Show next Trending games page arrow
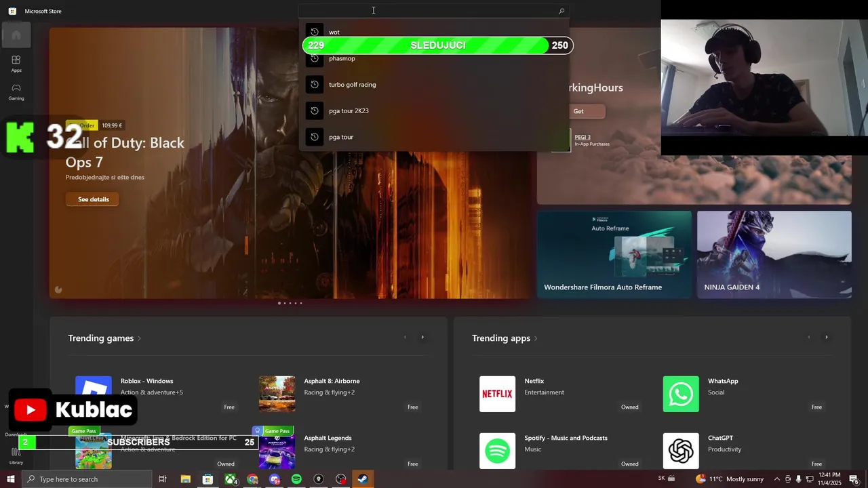Screen dimensions: 868x488 tap(422, 337)
